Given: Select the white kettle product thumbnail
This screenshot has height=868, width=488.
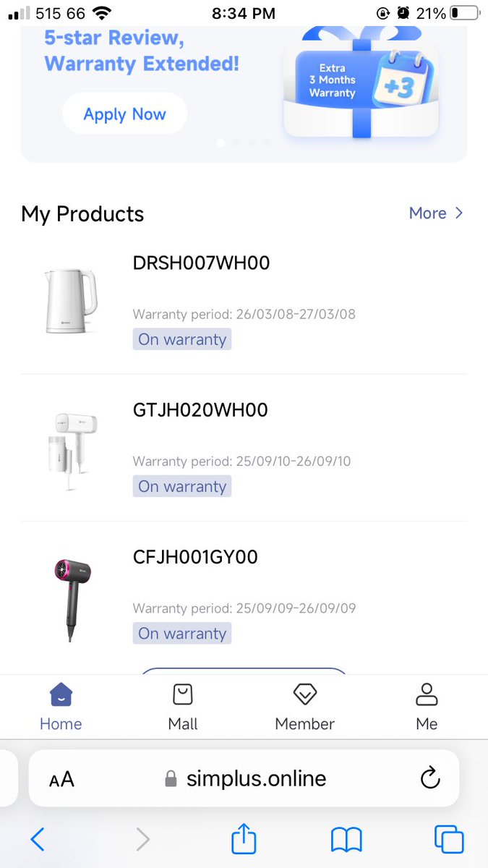Looking at the screenshot, I should 70,301.
